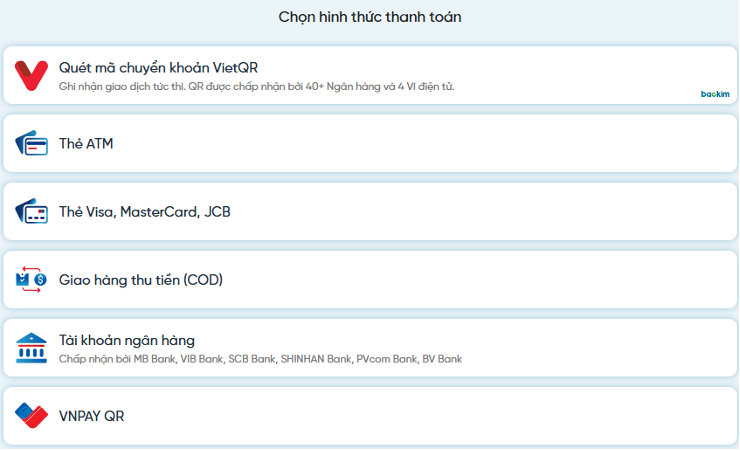
Task: Click the red VietQR logo icon
Action: (31, 75)
